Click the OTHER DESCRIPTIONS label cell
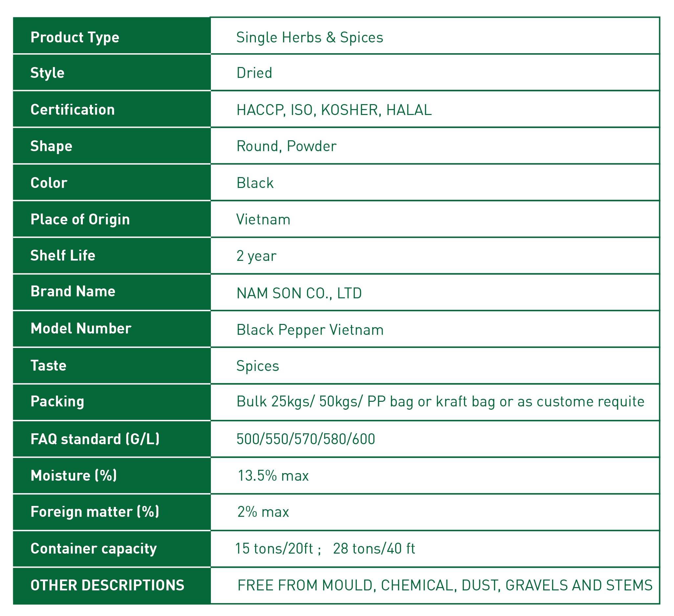Screen dimensions: 674x616 pyautogui.click(x=112, y=585)
